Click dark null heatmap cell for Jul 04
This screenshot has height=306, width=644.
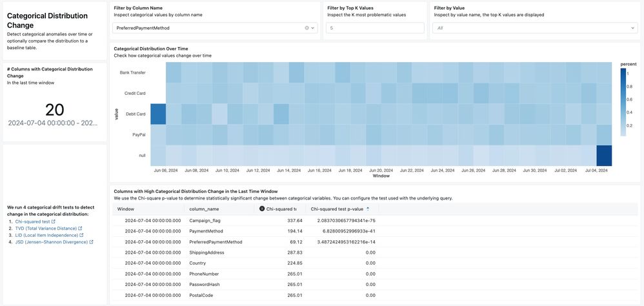tap(603, 156)
